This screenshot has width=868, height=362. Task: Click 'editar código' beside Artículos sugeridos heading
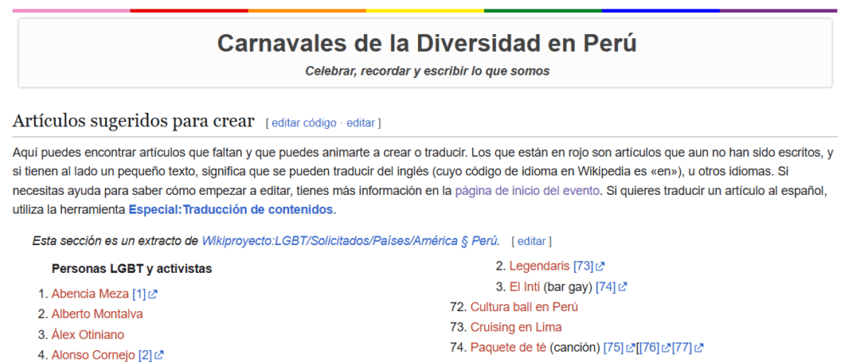coord(303,123)
